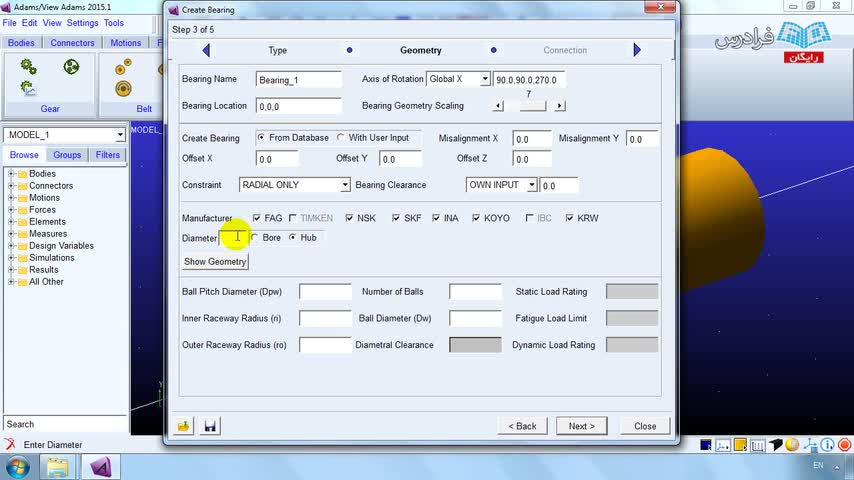Select the belt actuation tool icon
Screen dimensions: 854x480
click(123, 88)
